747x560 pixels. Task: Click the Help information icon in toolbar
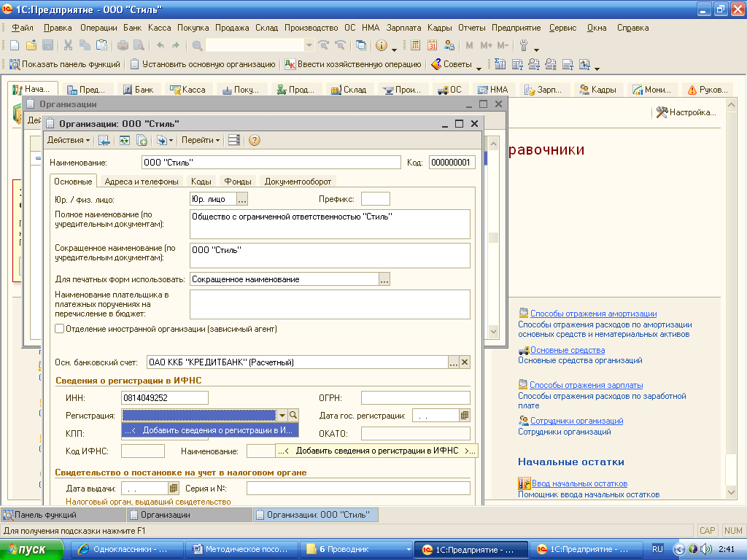click(x=381, y=45)
